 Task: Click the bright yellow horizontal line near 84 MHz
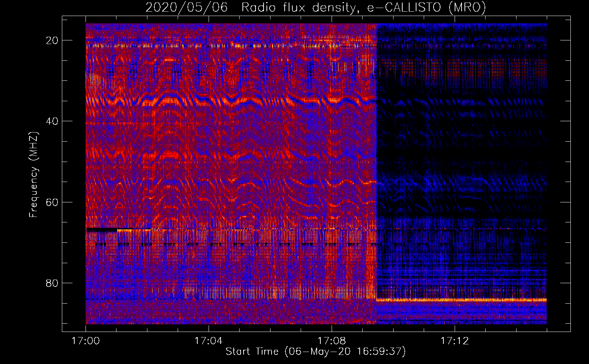(x=461, y=300)
